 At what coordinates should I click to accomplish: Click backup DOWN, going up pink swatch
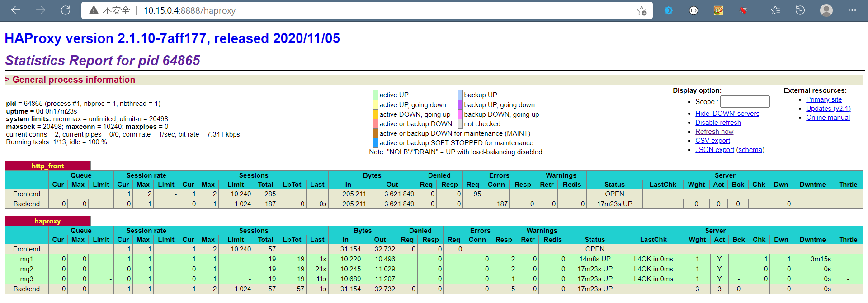(460, 114)
